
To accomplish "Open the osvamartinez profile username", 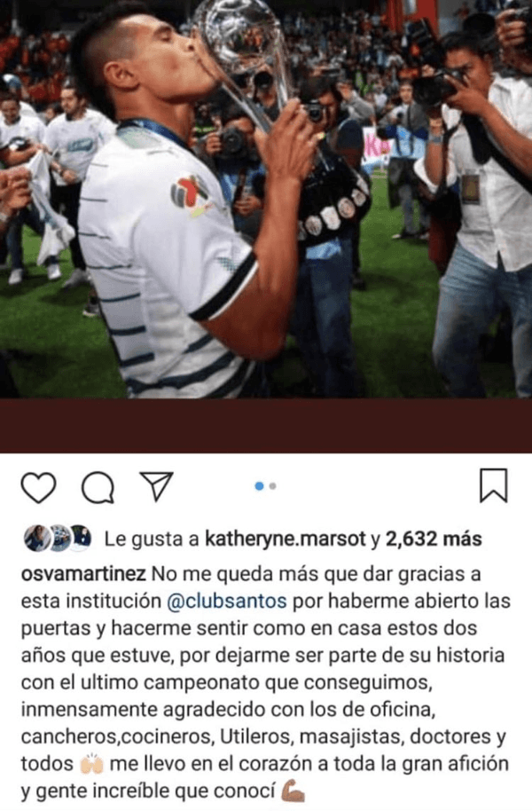I will coord(83,574).
